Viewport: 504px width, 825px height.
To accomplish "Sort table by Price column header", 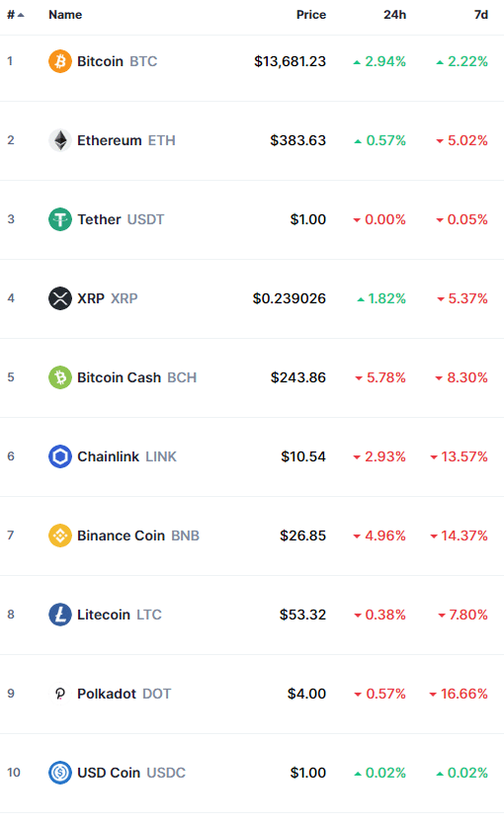I will pyautogui.click(x=311, y=15).
